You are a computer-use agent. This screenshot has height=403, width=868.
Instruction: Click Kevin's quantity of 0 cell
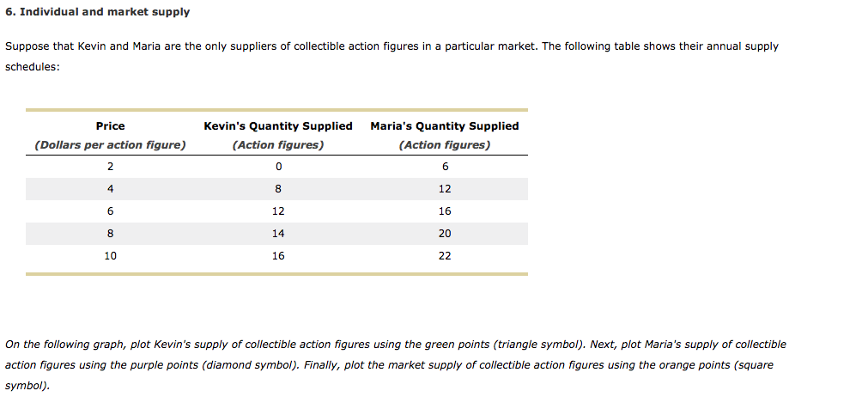coord(278,167)
